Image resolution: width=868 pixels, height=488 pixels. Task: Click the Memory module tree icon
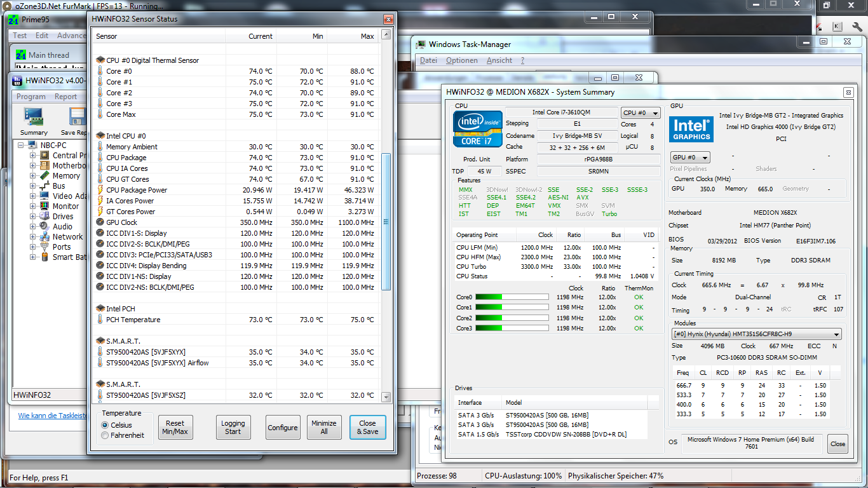coord(45,175)
